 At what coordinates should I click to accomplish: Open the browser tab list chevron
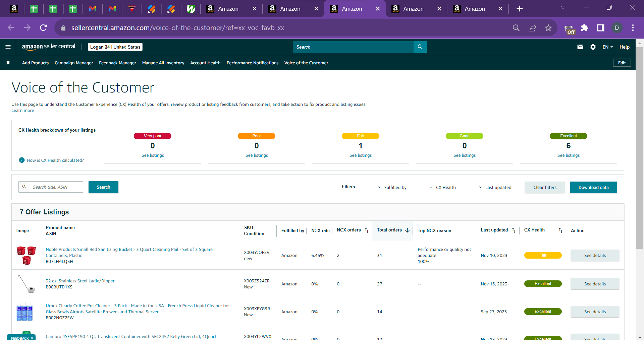pyautogui.click(x=563, y=7)
